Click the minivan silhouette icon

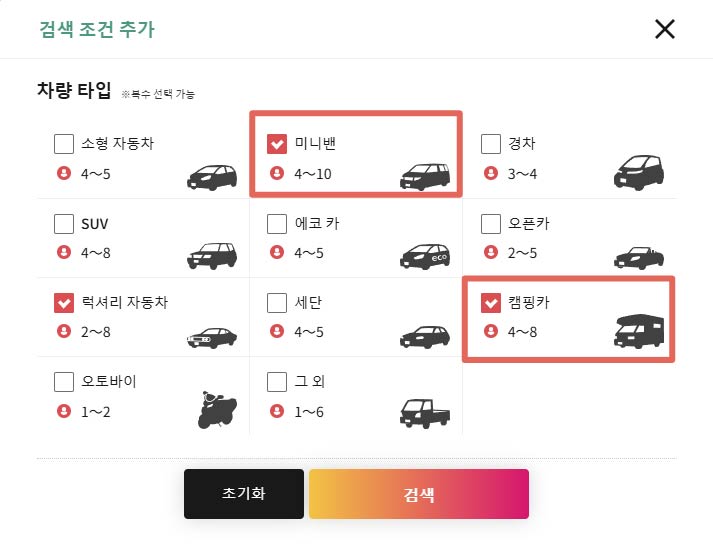tap(425, 176)
